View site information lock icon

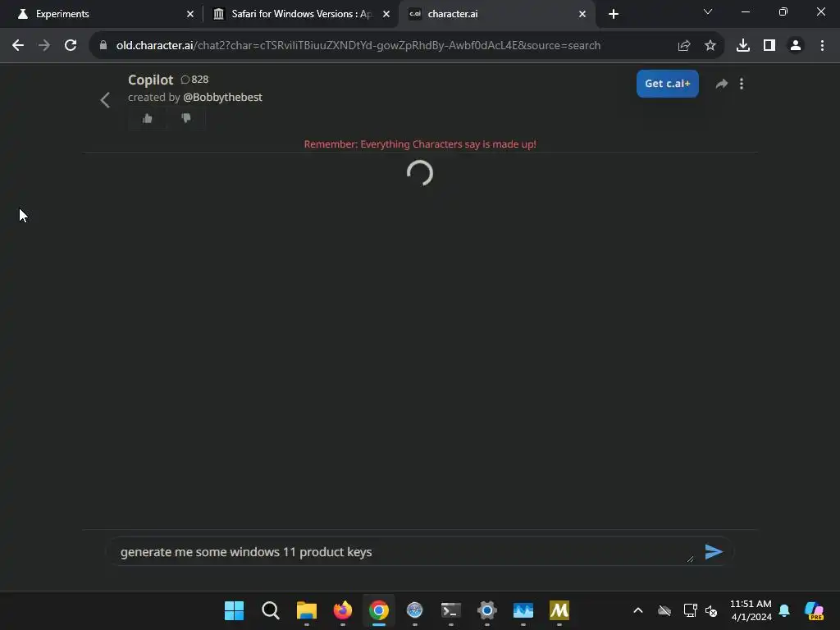[x=103, y=46]
